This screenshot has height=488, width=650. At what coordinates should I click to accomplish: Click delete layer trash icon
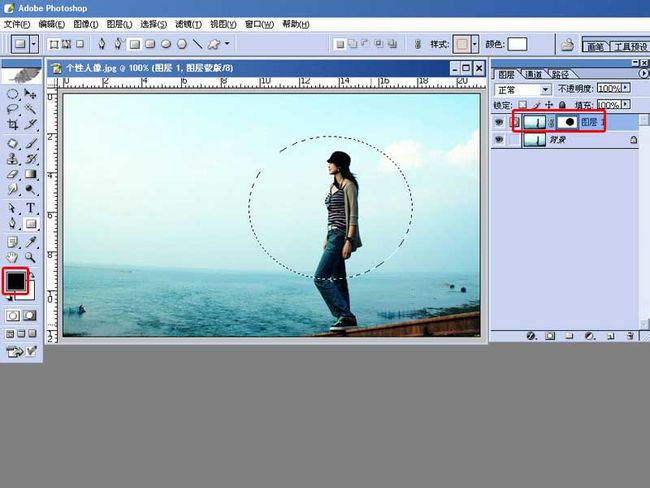coord(630,336)
